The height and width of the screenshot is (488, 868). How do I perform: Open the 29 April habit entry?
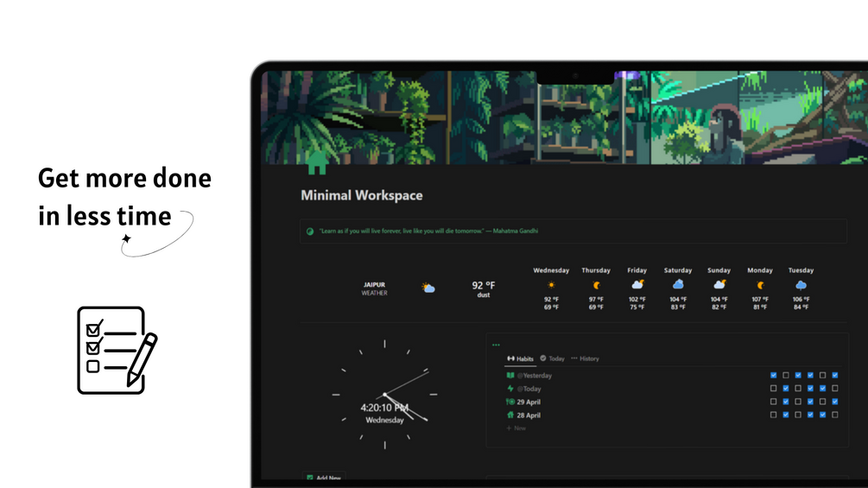529,402
